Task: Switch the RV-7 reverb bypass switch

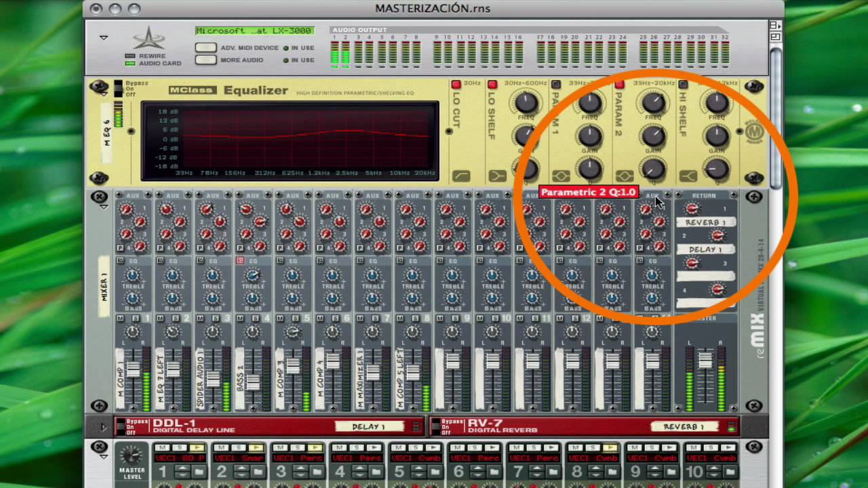Action: [x=435, y=427]
